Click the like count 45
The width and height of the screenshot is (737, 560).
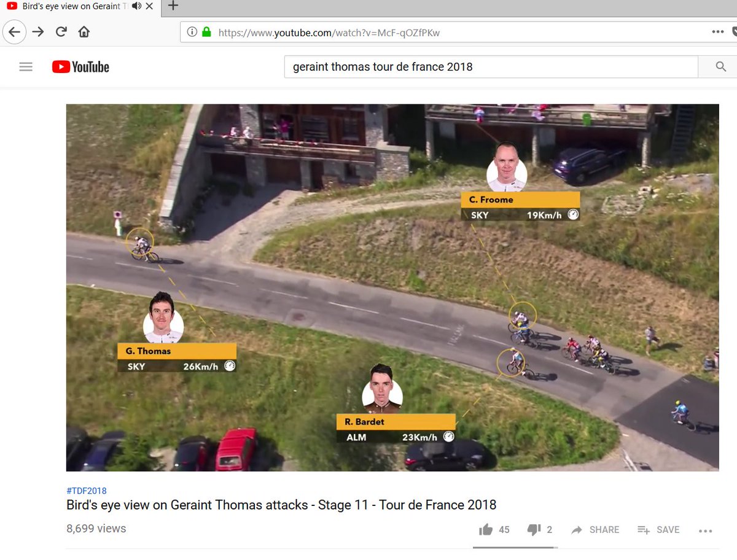pyautogui.click(x=504, y=529)
